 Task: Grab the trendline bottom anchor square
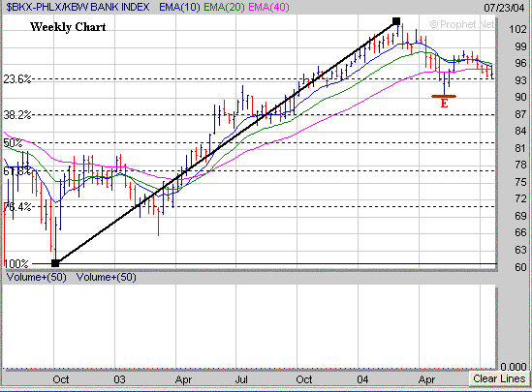click(55, 263)
